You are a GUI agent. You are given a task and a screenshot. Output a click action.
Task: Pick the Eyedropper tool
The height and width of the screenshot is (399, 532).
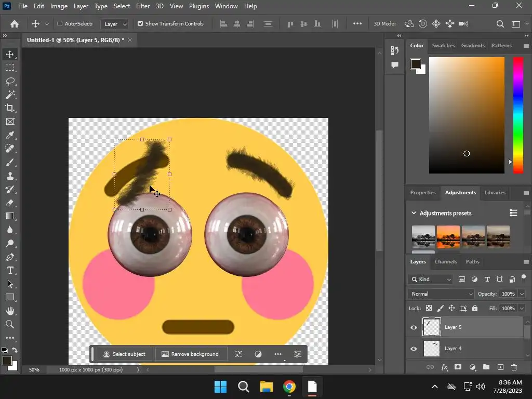tap(10, 136)
